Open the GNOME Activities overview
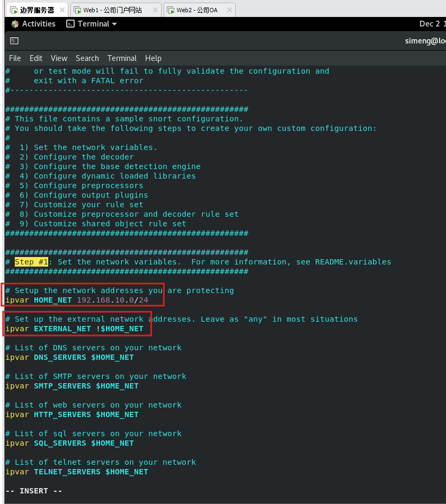The height and width of the screenshot is (504, 446). [x=33, y=24]
